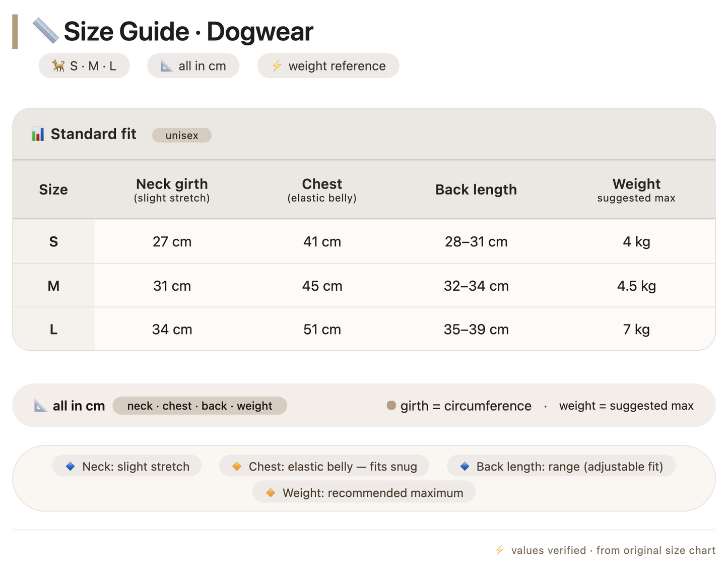Click the set-square icon in top 'all in cm' chip
Viewport: 728px width, 580px height.
point(167,66)
